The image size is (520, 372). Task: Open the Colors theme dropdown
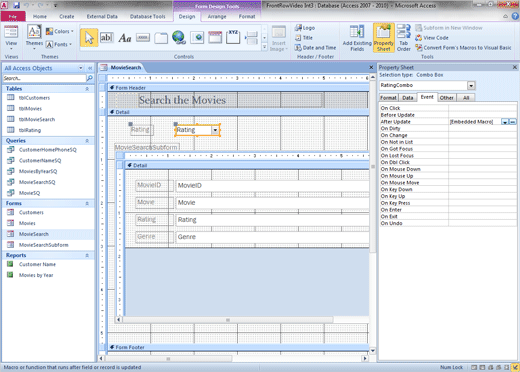coord(60,31)
